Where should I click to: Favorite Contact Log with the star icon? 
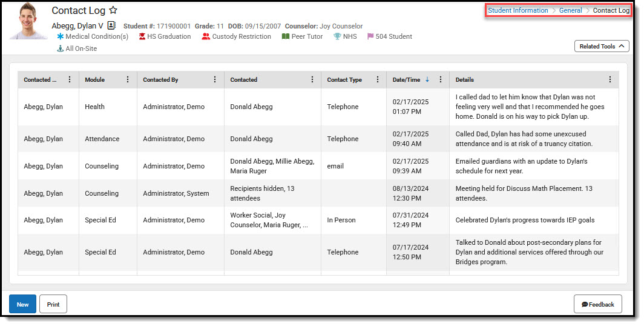click(x=113, y=10)
